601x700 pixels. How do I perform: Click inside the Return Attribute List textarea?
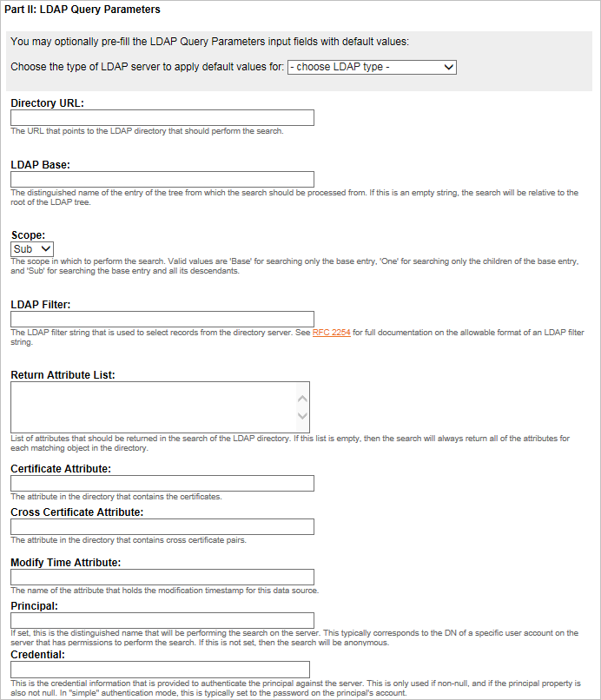[x=152, y=406]
